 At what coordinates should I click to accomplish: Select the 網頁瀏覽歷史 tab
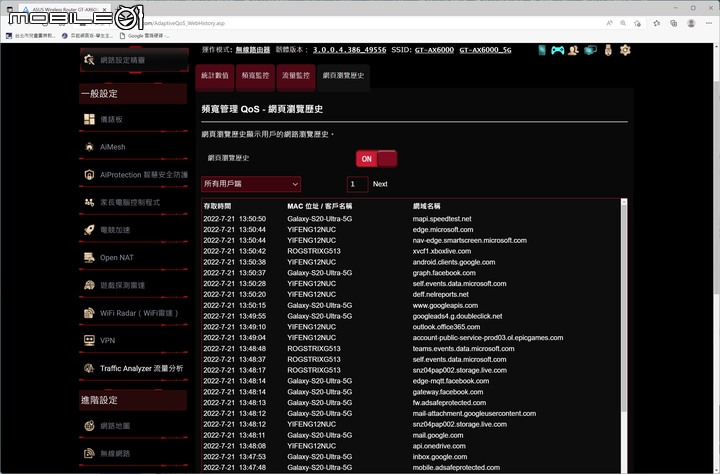point(343,76)
